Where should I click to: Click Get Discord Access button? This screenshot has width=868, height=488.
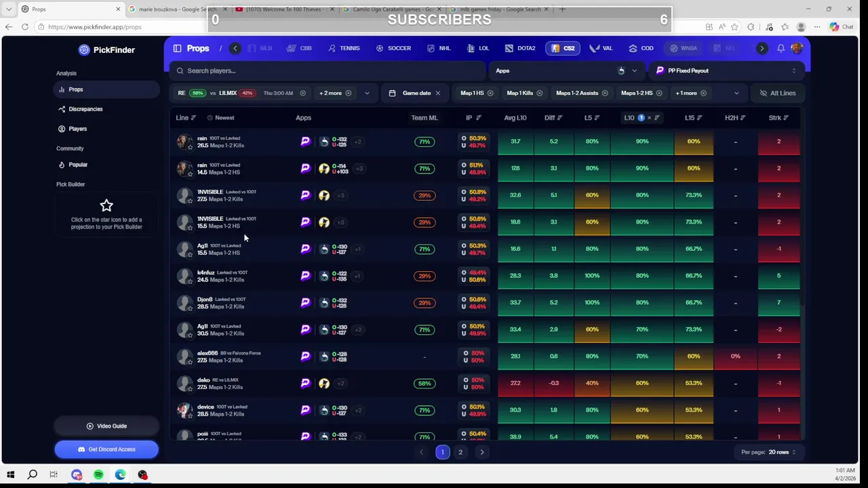click(106, 449)
